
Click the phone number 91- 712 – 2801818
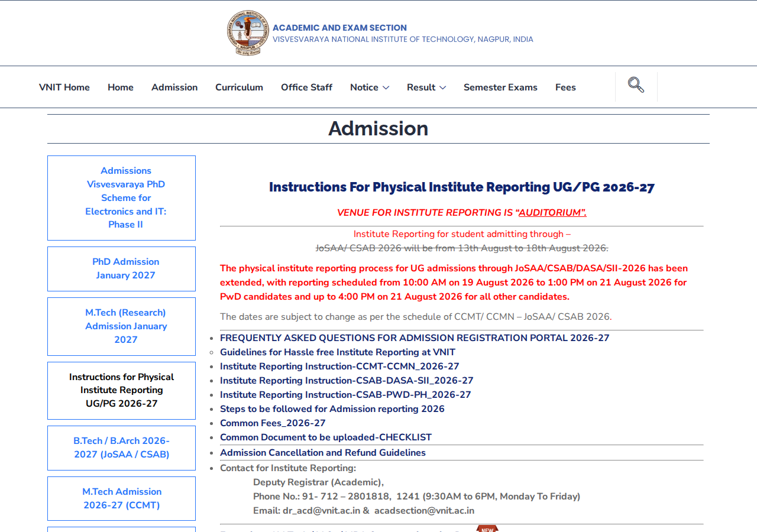(346, 497)
